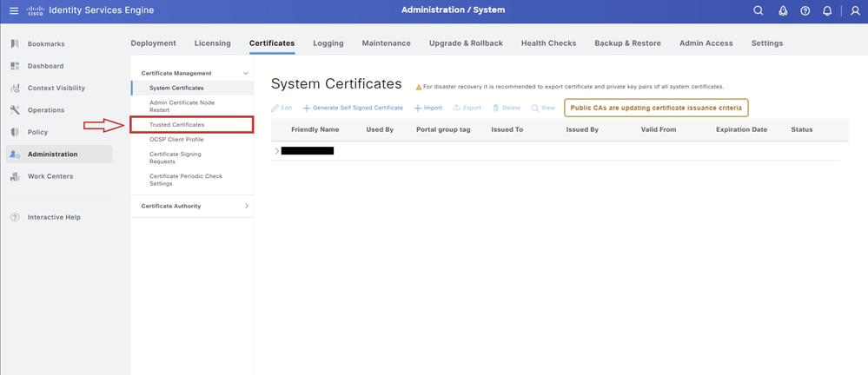The height and width of the screenshot is (375, 868).
Task: Go to Context Visibility in the sidebar
Action: pos(56,88)
